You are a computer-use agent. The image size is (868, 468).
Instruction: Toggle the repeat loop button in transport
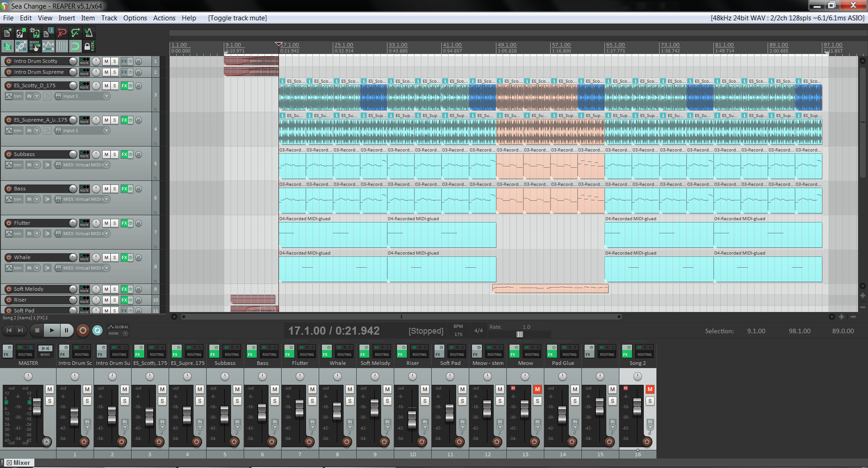[97, 331]
